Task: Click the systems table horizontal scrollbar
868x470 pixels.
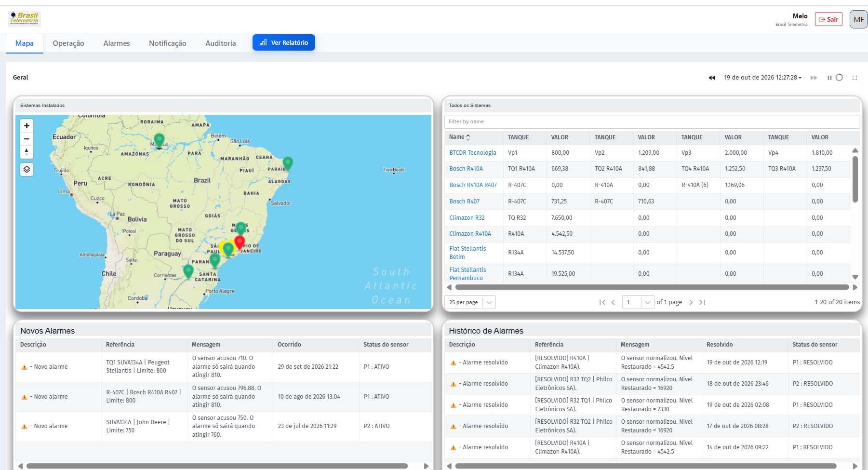Action: click(651, 287)
